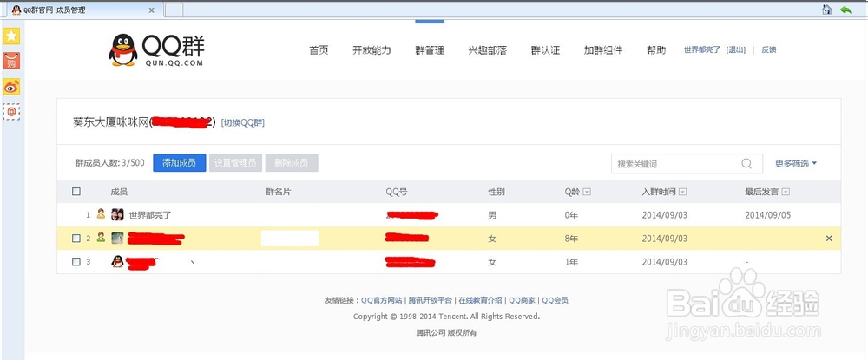
Task: Open the QQ官方网站 footer link
Action: coord(382,300)
